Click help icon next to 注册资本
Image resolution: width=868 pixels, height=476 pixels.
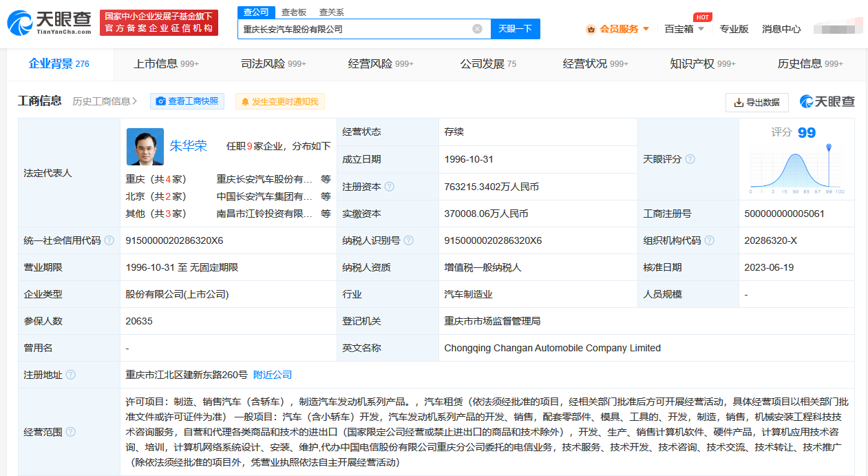[390, 187]
